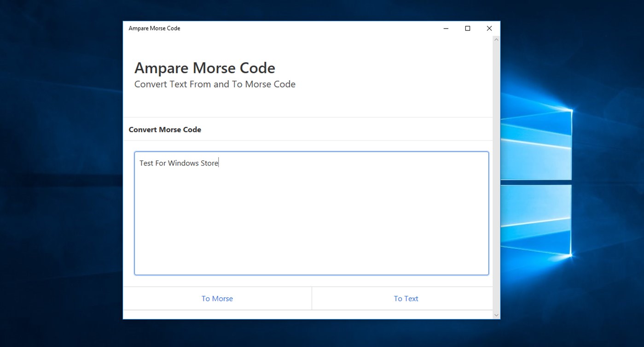Click the scrollbar down arrow
The width and height of the screenshot is (644, 347).
[x=496, y=315]
